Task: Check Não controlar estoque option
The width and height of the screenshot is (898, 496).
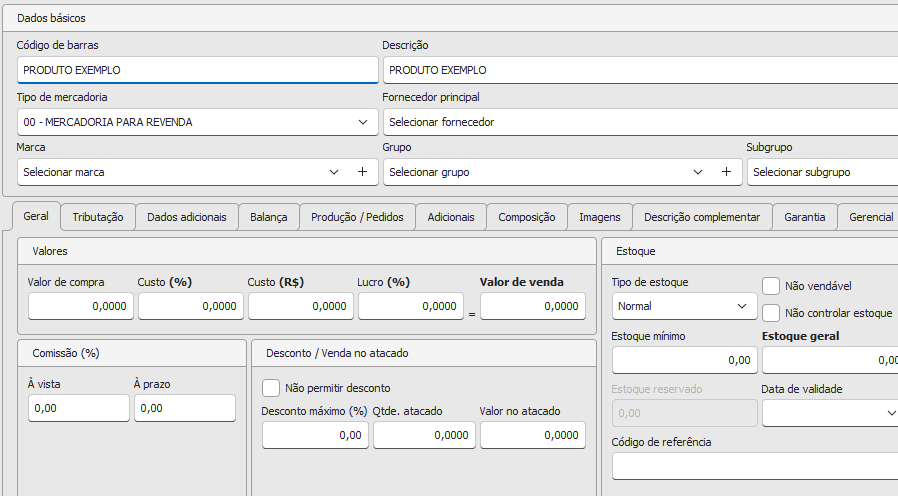Action: pos(771,313)
